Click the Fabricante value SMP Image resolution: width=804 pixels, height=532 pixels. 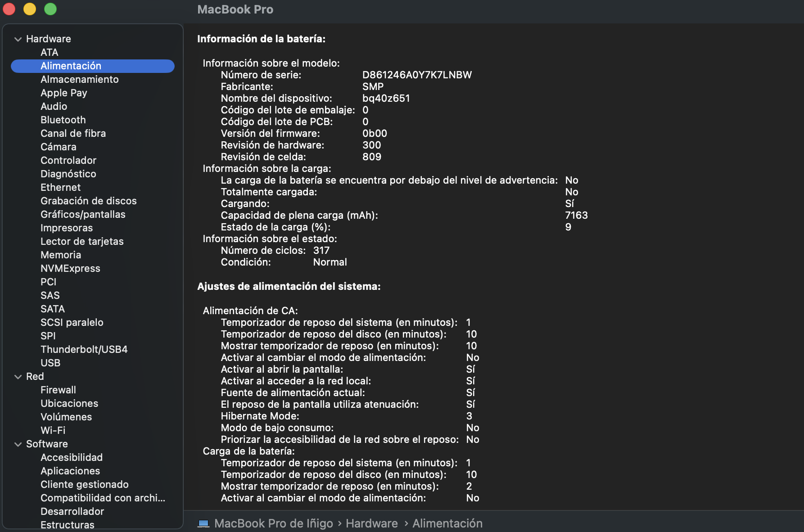373,86
